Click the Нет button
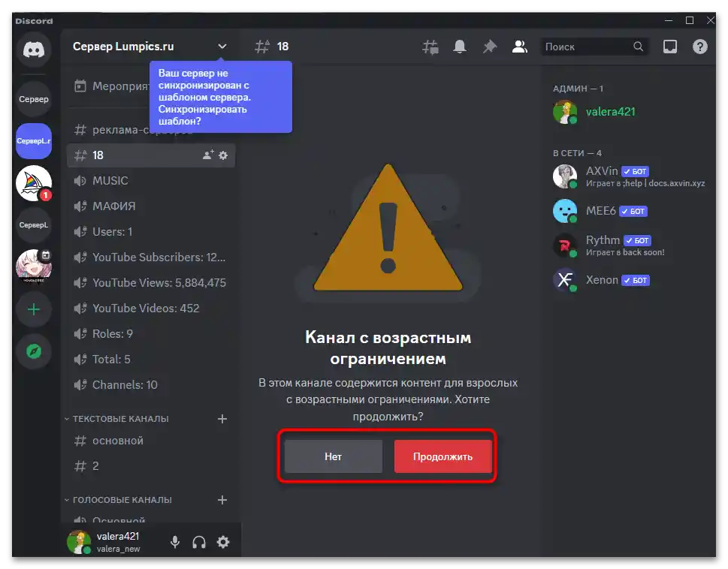Viewport: 728px width, 569px height. coord(334,456)
